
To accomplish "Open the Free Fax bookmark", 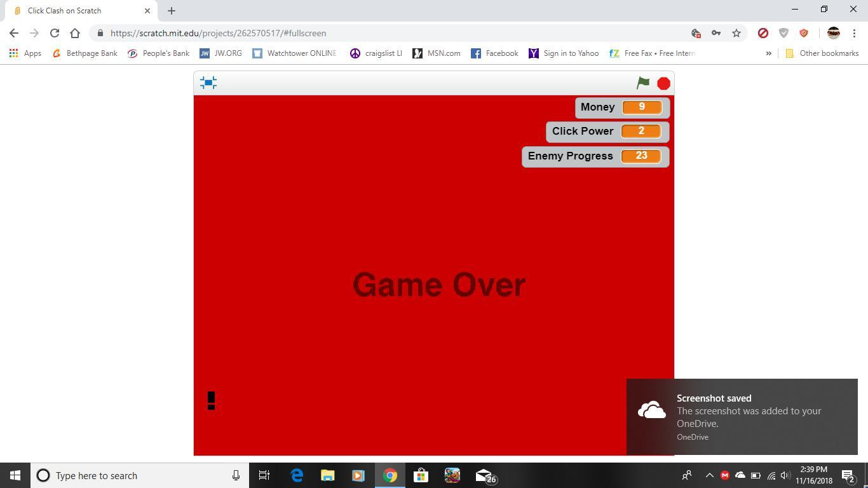I will (652, 53).
